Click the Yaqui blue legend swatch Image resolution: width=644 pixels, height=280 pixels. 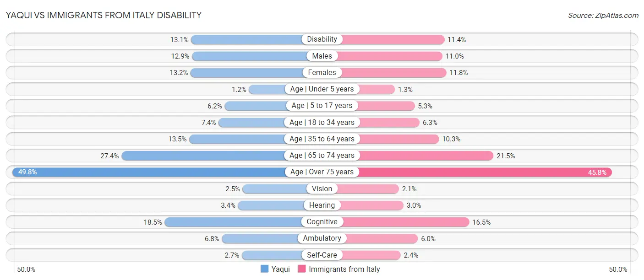pyautogui.click(x=264, y=269)
